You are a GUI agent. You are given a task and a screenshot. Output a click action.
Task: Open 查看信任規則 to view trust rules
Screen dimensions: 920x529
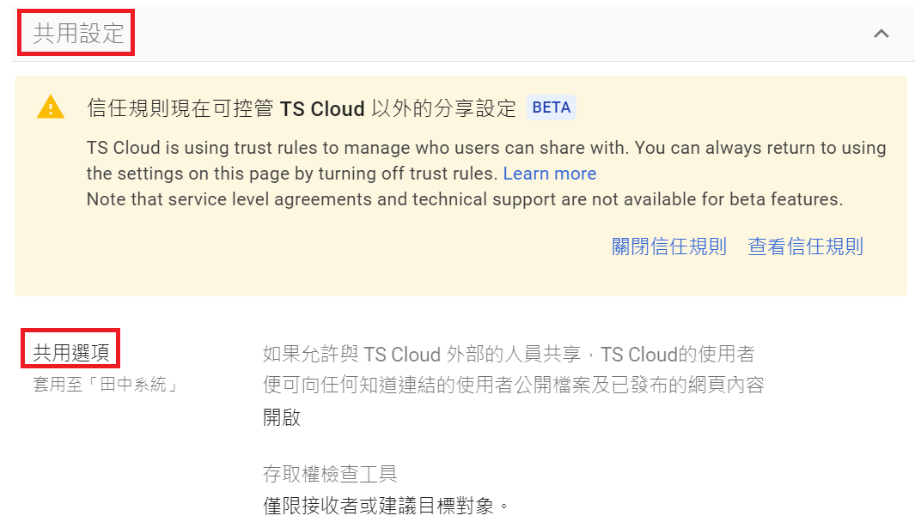[805, 247]
